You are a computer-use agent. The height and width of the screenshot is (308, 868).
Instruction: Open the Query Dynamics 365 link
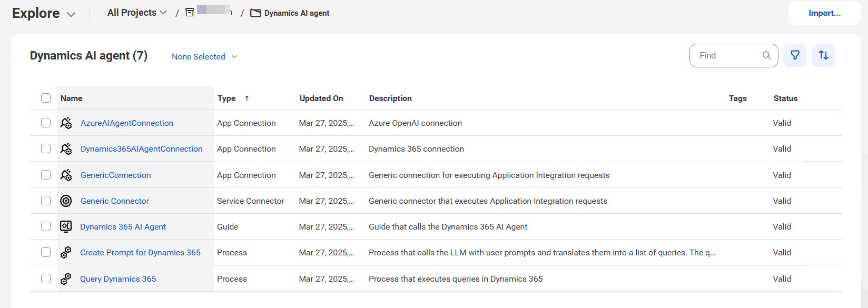[118, 279]
